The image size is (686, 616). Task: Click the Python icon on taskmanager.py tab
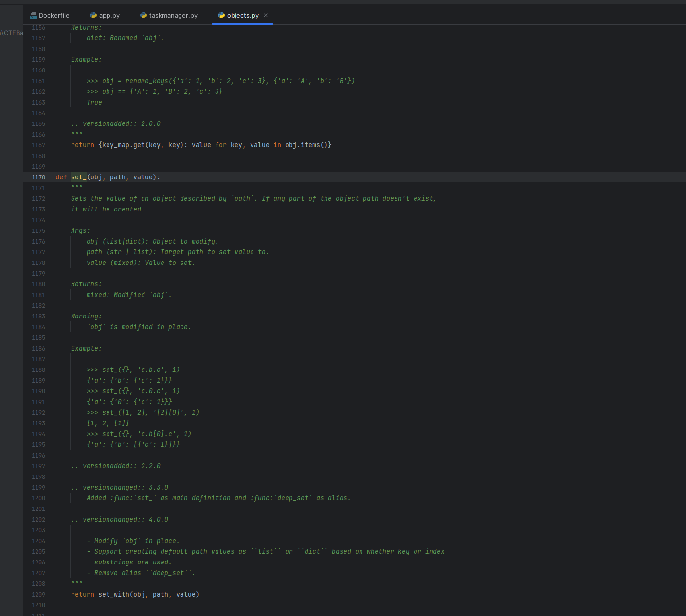[144, 15]
